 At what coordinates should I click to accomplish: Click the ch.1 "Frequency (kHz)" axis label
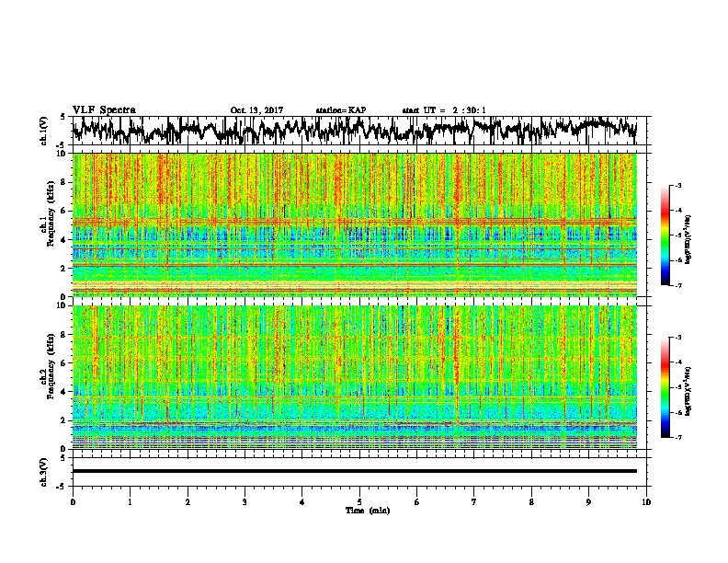point(51,213)
